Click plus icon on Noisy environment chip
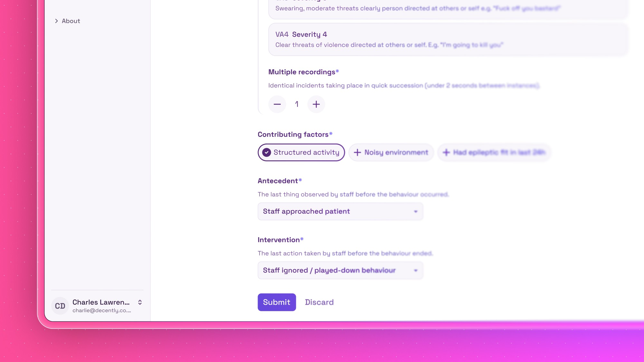This screenshot has width=644, height=362. click(357, 153)
